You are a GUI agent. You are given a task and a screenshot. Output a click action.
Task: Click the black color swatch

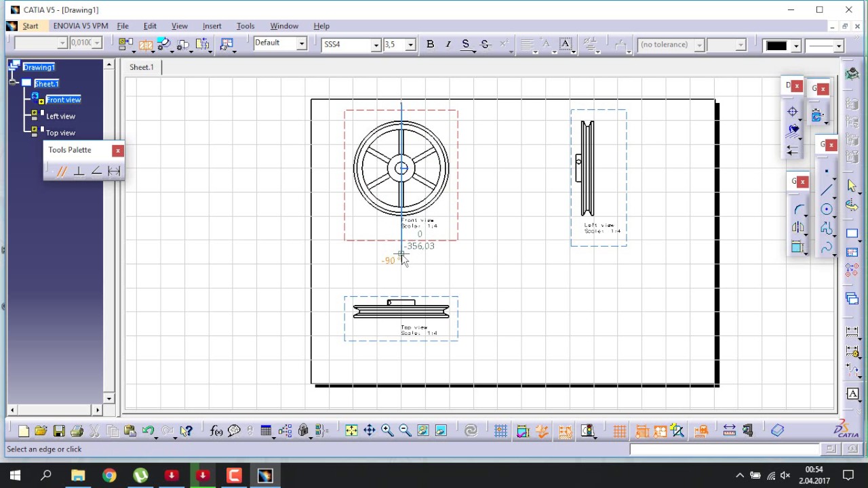pos(776,46)
